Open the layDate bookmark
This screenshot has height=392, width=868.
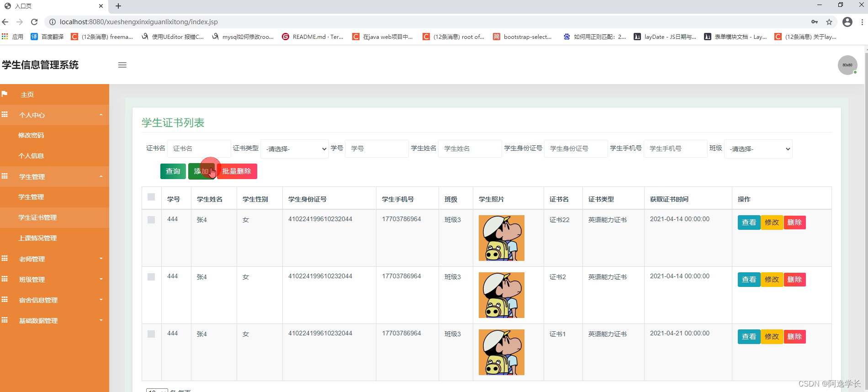(x=665, y=37)
